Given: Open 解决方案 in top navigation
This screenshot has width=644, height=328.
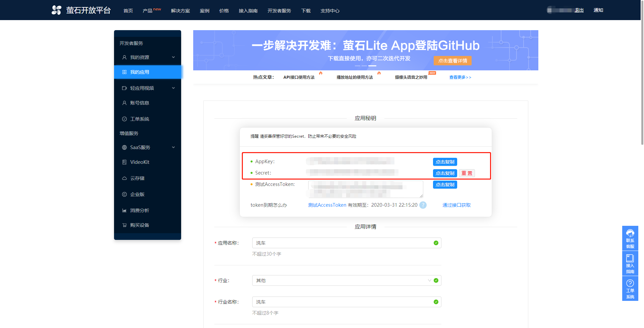Looking at the screenshot, I should point(180,11).
